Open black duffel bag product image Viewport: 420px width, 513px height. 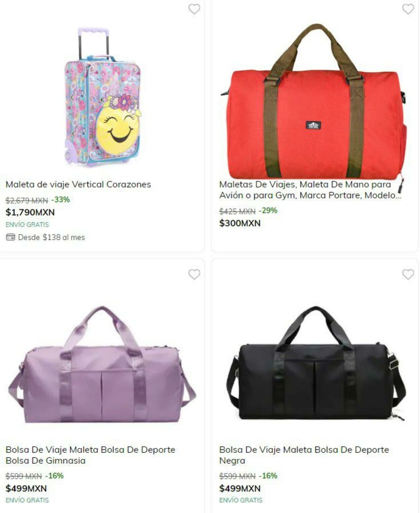coord(316,364)
